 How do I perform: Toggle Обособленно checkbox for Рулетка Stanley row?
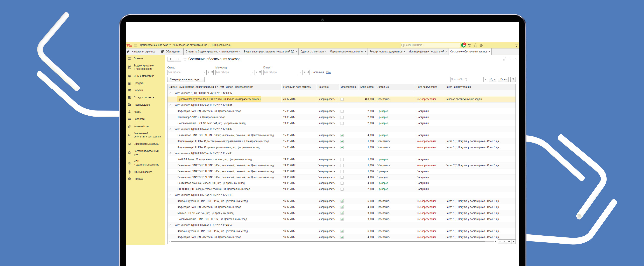pos(342,99)
